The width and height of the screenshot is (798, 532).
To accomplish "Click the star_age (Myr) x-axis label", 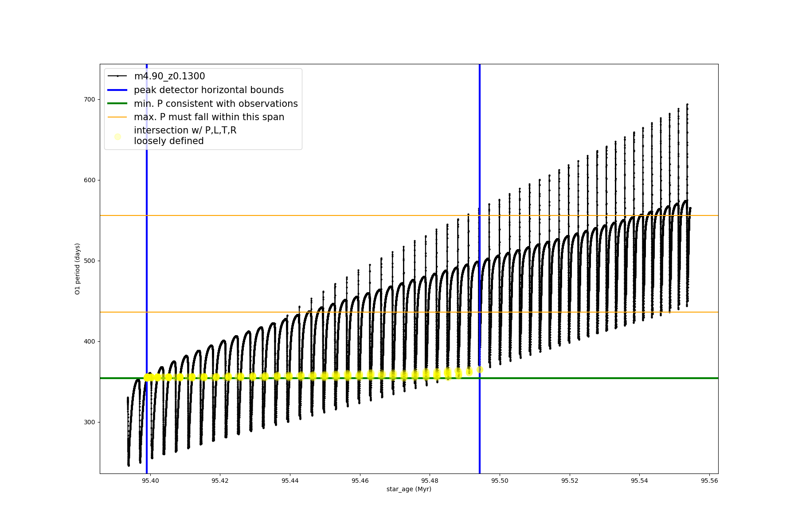I will tap(408, 489).
